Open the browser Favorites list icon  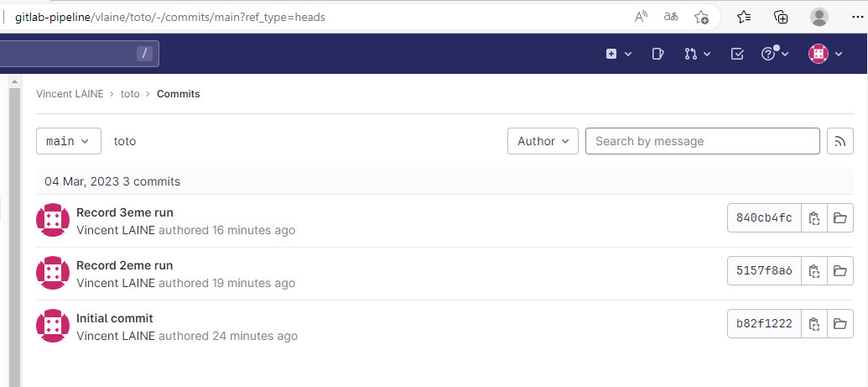pyautogui.click(x=744, y=17)
